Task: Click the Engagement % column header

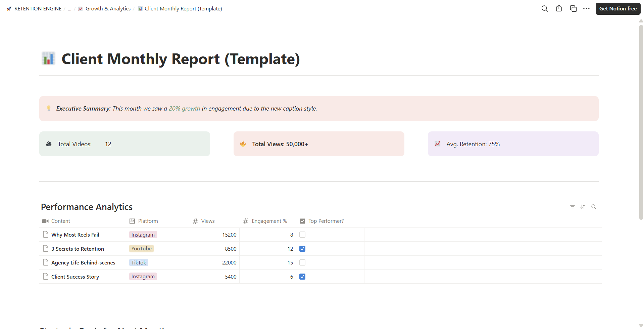Action: click(268, 221)
